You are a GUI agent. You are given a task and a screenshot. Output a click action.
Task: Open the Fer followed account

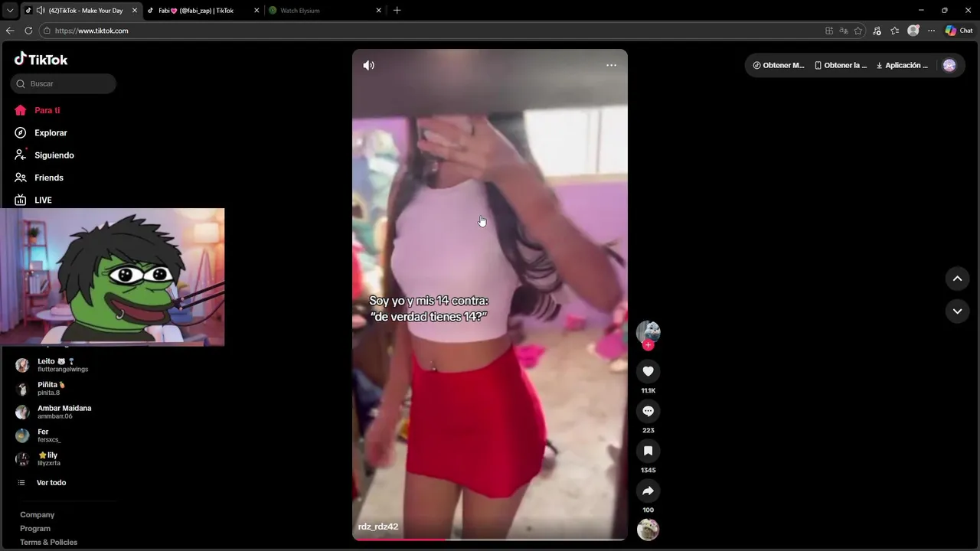38,435
